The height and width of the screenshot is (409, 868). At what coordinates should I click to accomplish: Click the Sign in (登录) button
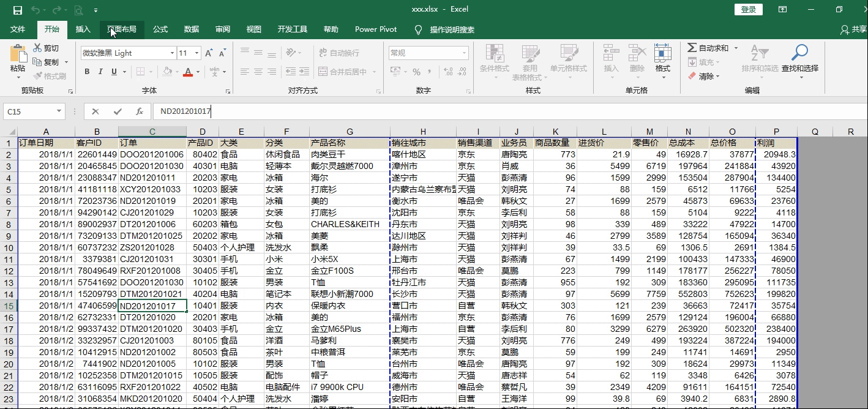tap(749, 10)
